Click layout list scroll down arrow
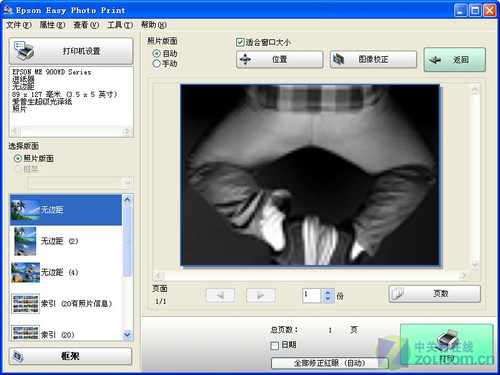This screenshot has height=375, width=500. pyautogui.click(x=127, y=334)
